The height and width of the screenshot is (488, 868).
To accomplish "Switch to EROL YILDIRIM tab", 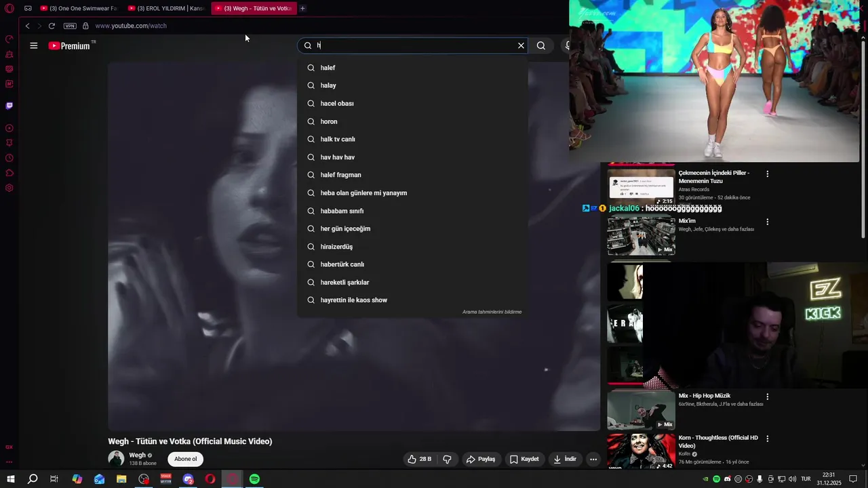I will coord(166,8).
